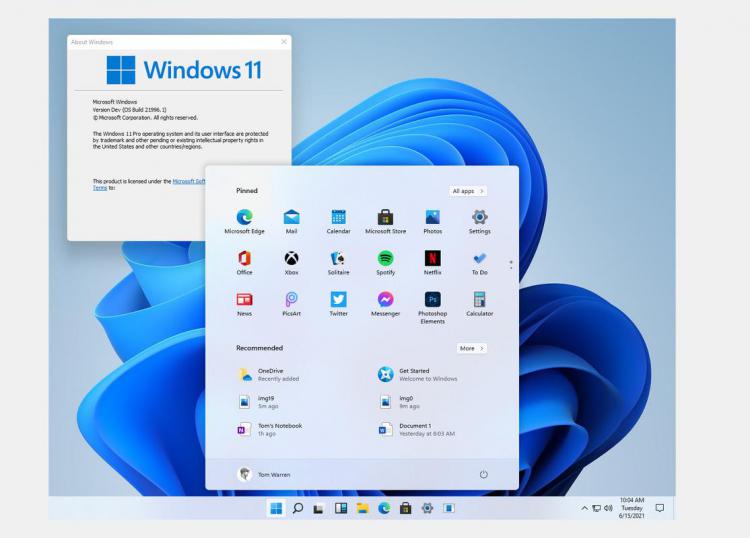The width and height of the screenshot is (750, 538).
Task: Open Tom Warren user account menu
Action: tap(264, 474)
